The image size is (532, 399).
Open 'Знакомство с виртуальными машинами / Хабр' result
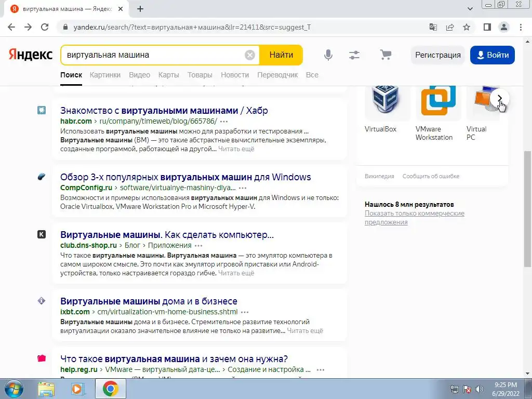[x=164, y=111]
